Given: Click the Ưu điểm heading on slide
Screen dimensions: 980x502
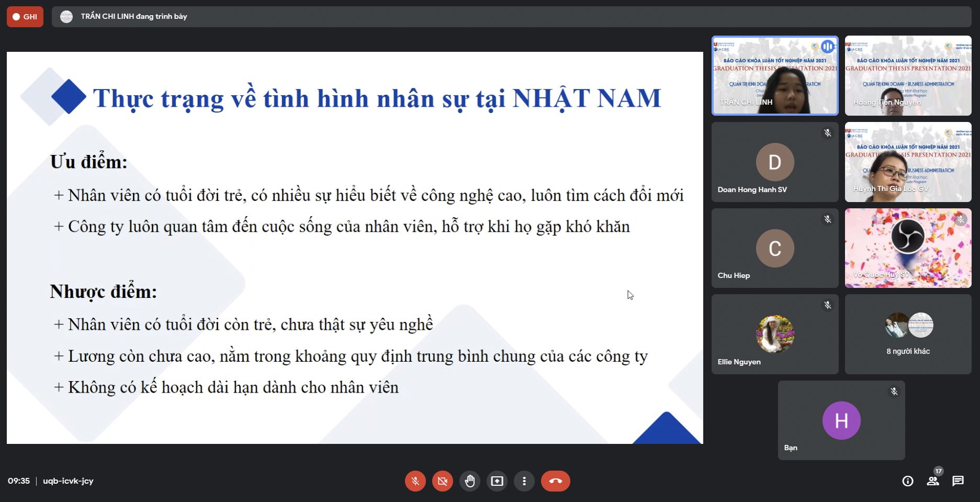Looking at the screenshot, I should click(88, 162).
